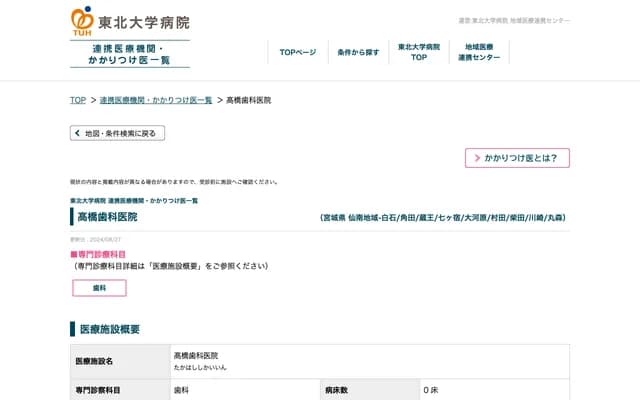Open the TOPページ navigation item
Viewport: 640px width, 400px height.
(297, 52)
